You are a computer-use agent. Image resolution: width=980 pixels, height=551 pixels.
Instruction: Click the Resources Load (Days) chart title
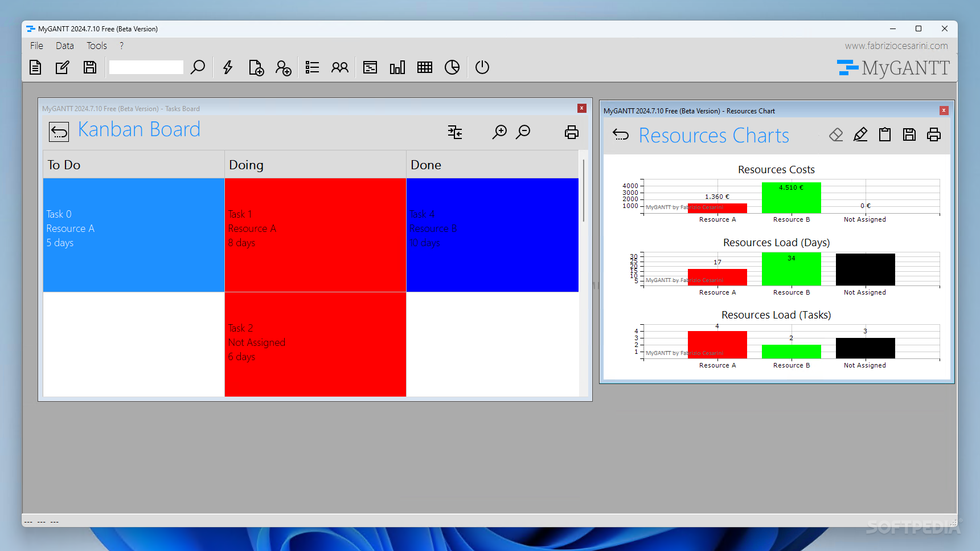click(x=776, y=243)
